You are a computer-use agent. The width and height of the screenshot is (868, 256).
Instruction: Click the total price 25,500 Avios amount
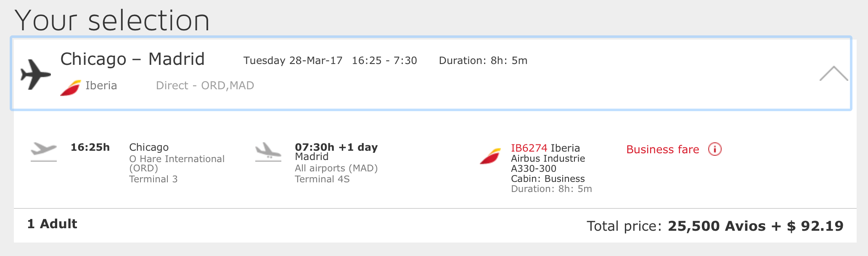(717, 226)
